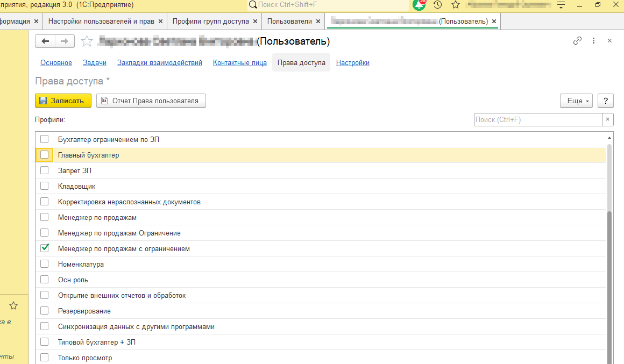Check the Номенклатура profile
This screenshot has width=624, height=364.
tap(45, 264)
